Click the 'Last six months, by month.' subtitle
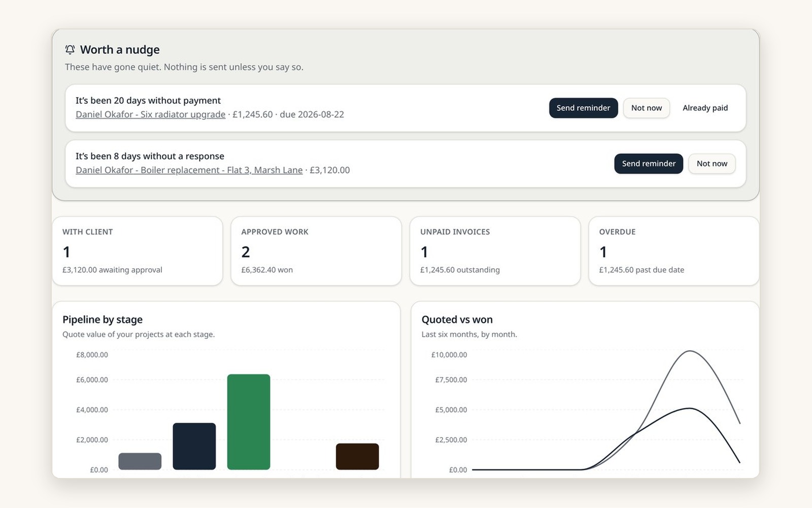Image resolution: width=812 pixels, height=508 pixels. click(x=469, y=334)
